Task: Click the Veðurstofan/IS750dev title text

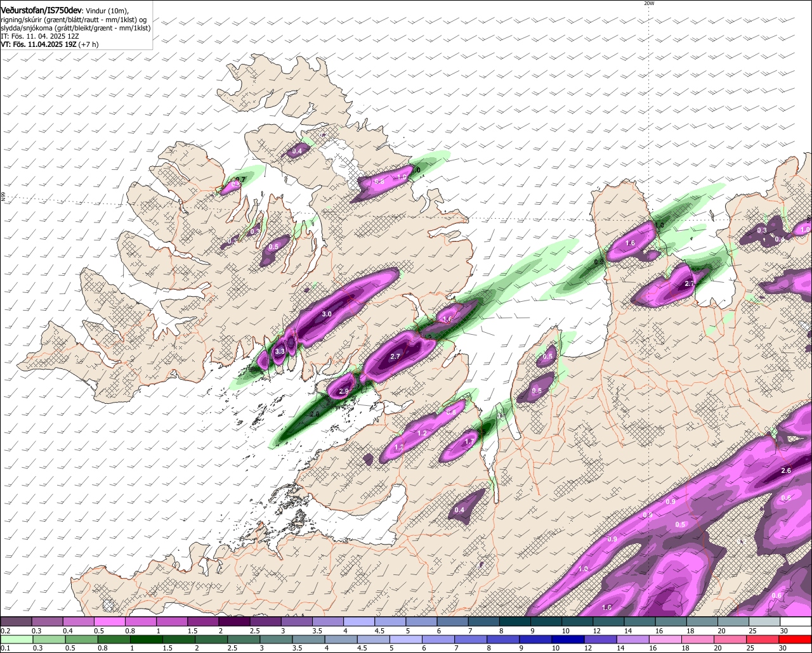Action: tap(41, 11)
